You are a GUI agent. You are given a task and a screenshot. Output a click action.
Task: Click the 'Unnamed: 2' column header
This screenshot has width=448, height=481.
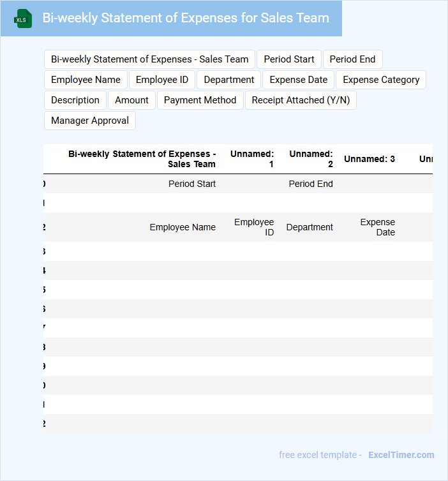coord(311,159)
